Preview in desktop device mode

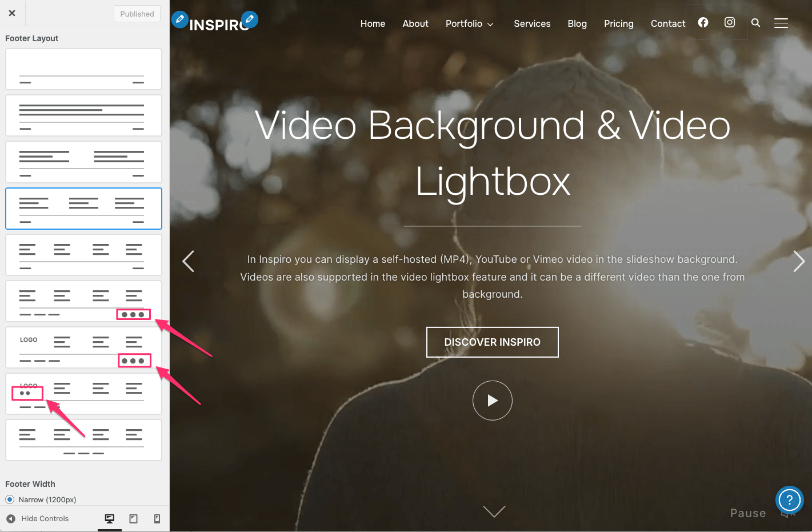click(x=109, y=518)
